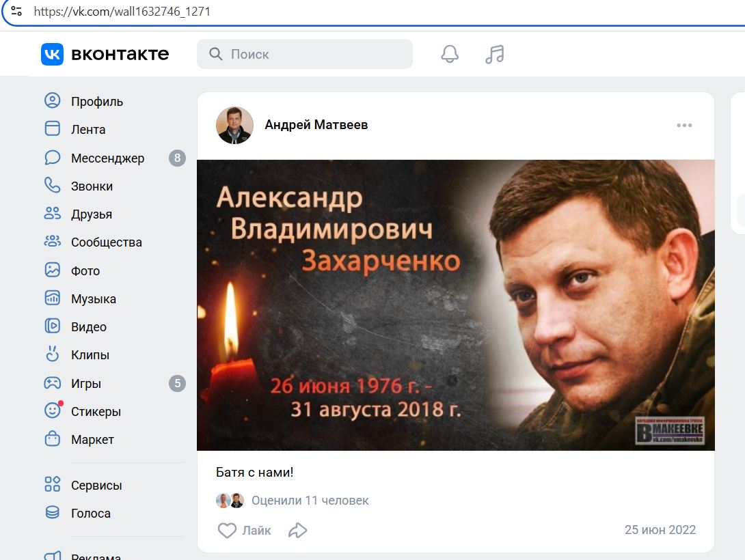Open Лента news feed

click(x=88, y=129)
